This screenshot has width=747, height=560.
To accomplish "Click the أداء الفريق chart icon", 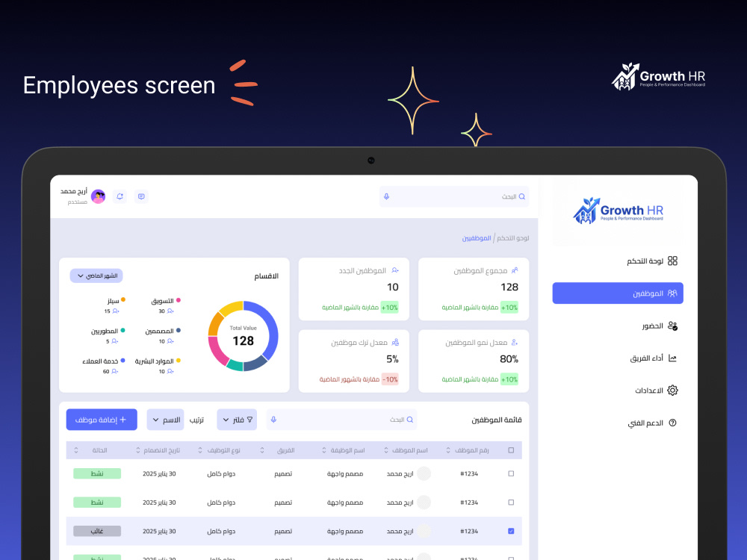I will click(672, 358).
